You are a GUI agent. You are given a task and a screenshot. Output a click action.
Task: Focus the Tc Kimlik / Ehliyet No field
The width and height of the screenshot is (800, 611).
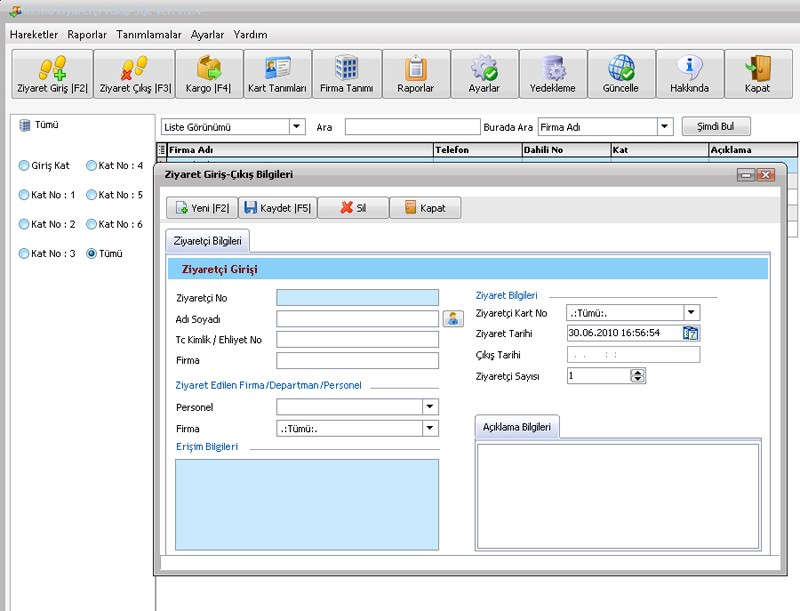(x=358, y=340)
